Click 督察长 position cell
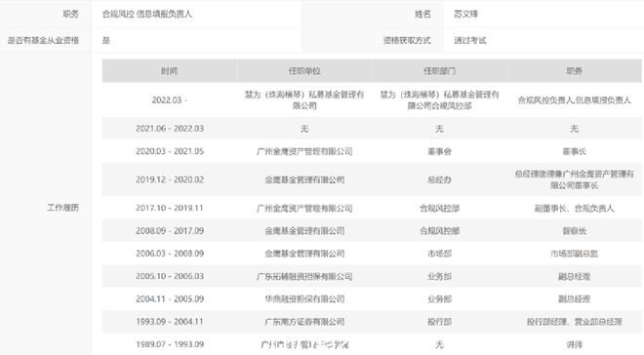 574,230
